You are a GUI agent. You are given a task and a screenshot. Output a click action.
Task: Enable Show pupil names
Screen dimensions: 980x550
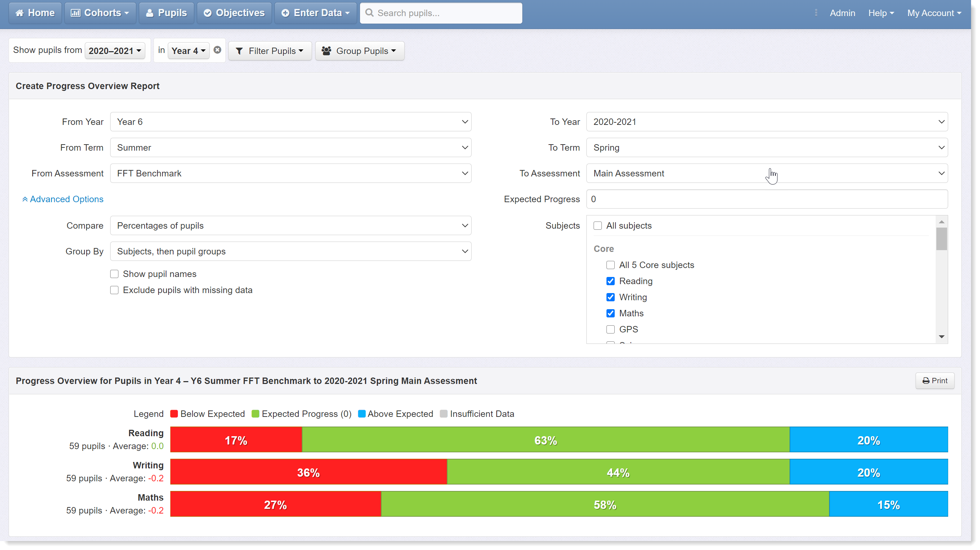click(114, 274)
